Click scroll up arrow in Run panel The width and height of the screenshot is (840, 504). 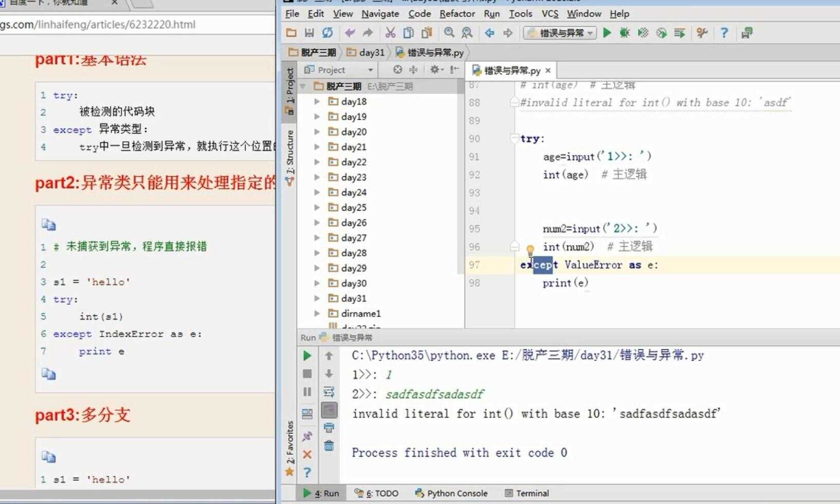coord(329,356)
